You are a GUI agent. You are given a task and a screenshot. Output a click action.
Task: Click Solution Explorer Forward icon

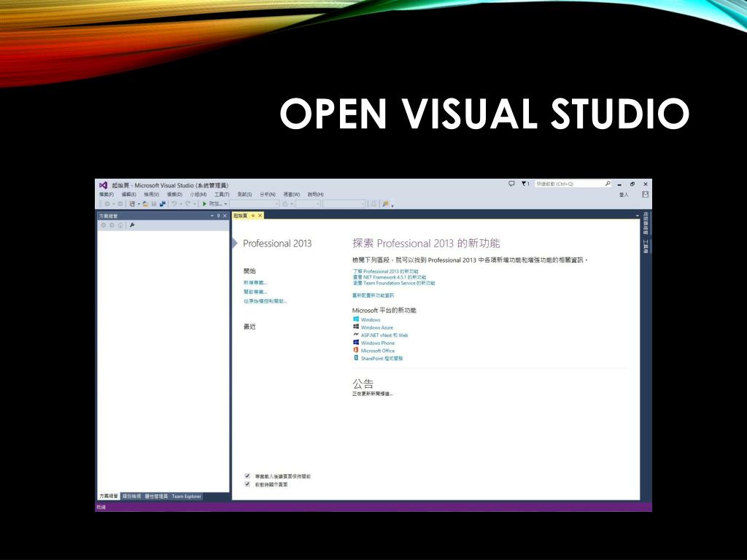point(112,225)
